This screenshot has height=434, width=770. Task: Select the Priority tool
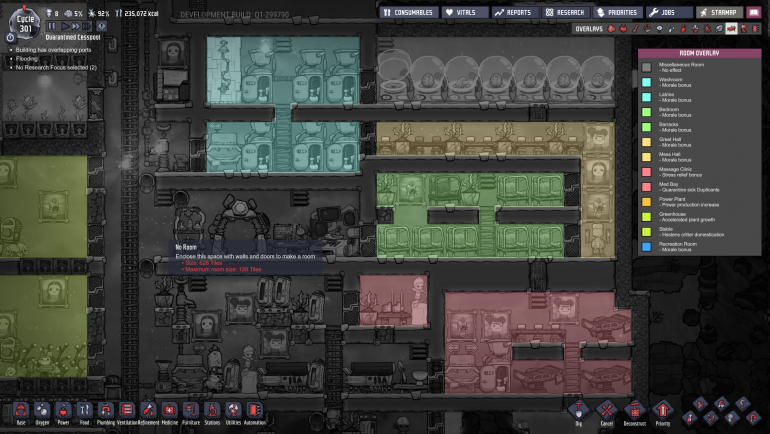tap(662, 410)
